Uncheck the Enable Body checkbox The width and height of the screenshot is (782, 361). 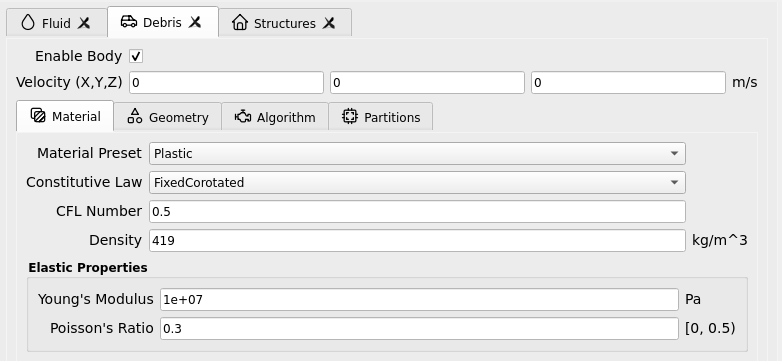pyautogui.click(x=136, y=56)
